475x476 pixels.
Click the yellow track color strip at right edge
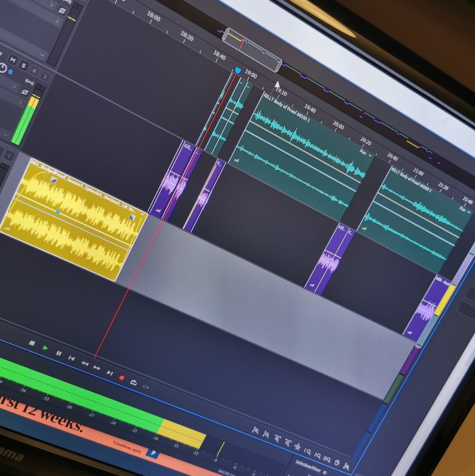[444, 300]
